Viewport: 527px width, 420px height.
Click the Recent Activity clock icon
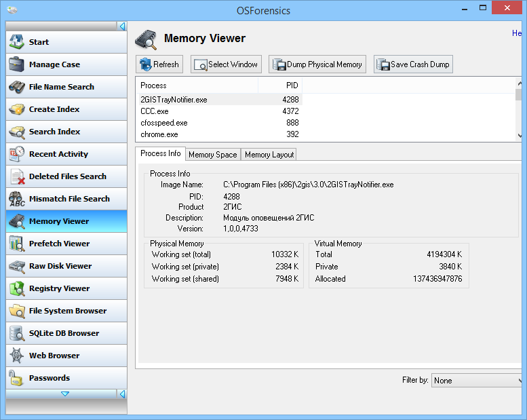[16, 154]
